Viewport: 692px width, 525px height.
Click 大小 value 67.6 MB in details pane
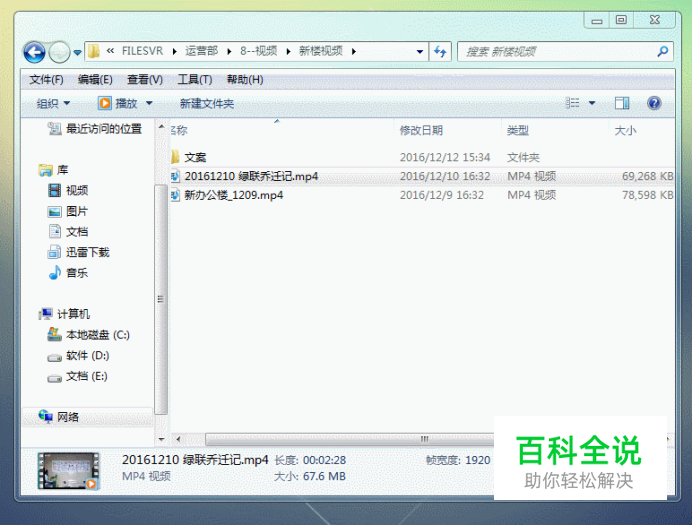click(324, 477)
